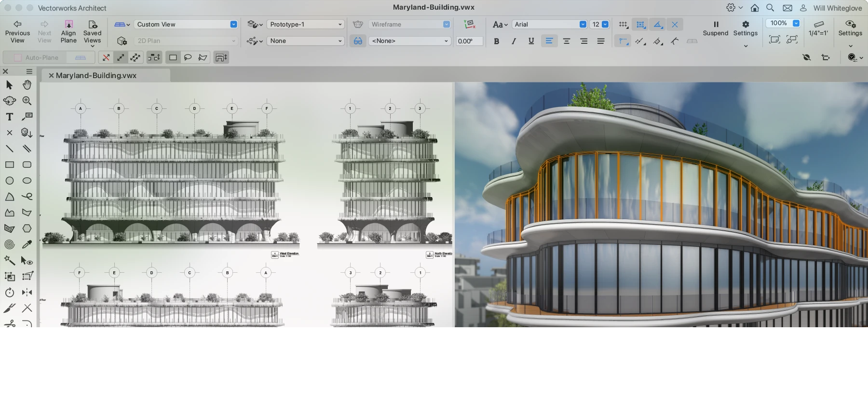Screen dimensions: 868x400
Task: Select the Rectangle tool
Action: click(9, 165)
